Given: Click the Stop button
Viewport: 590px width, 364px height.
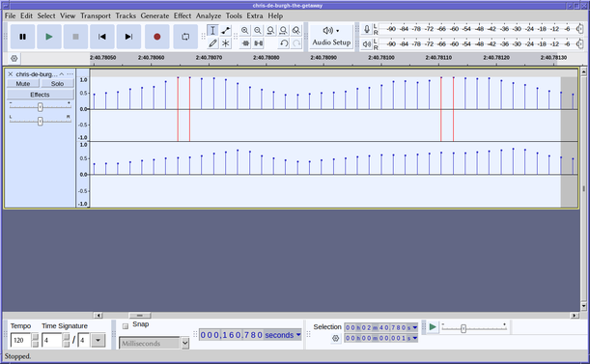Looking at the screenshot, I should (x=75, y=37).
